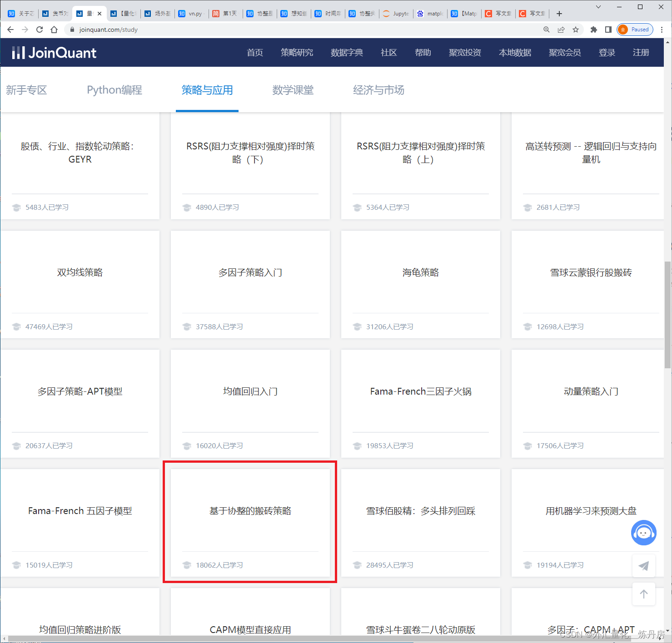Open 数据字典 in the navigation bar
The image size is (672, 643).
[x=347, y=53]
